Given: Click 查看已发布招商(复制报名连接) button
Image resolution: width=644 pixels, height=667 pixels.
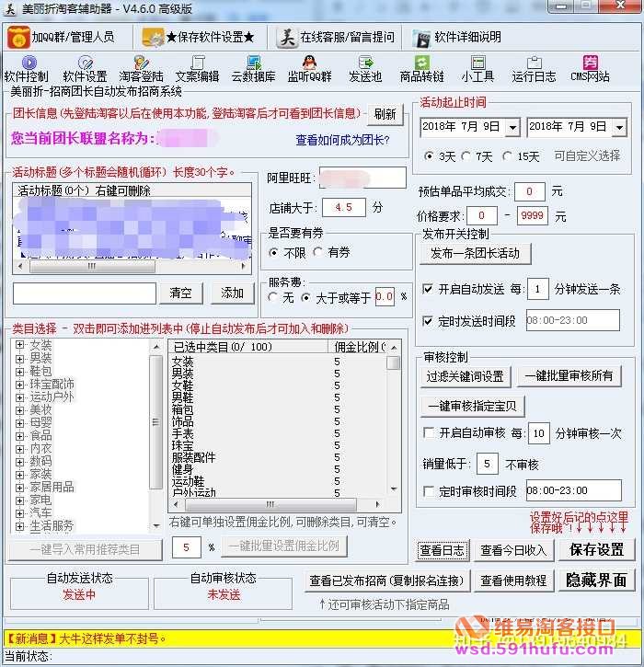Looking at the screenshot, I should [x=387, y=581].
